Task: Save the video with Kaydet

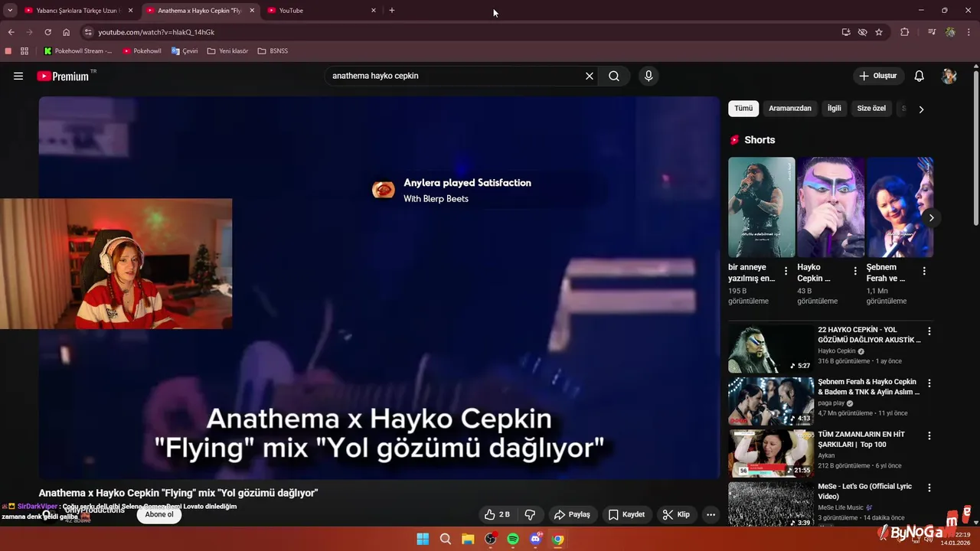Action: [x=626, y=514]
